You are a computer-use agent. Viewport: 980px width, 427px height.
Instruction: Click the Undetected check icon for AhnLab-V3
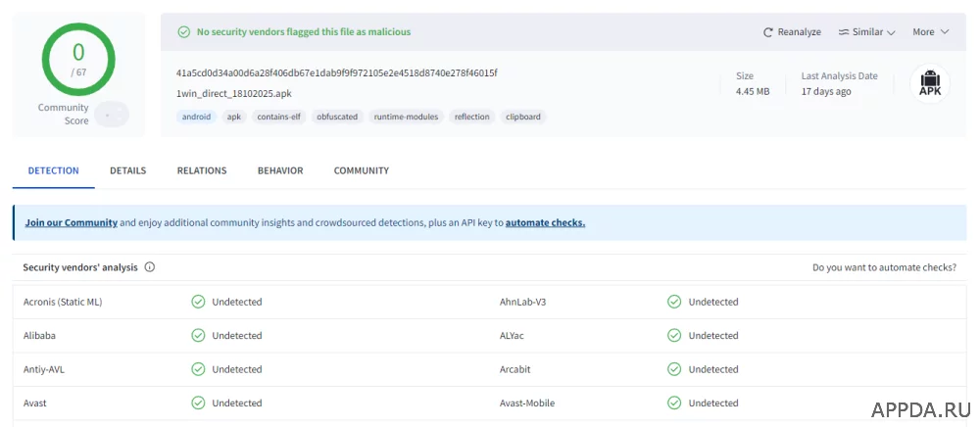674,302
